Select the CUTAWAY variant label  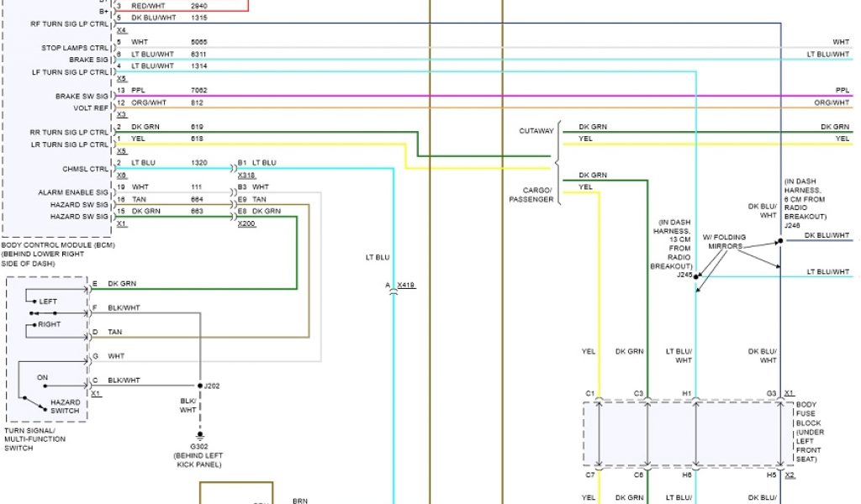[x=536, y=131]
